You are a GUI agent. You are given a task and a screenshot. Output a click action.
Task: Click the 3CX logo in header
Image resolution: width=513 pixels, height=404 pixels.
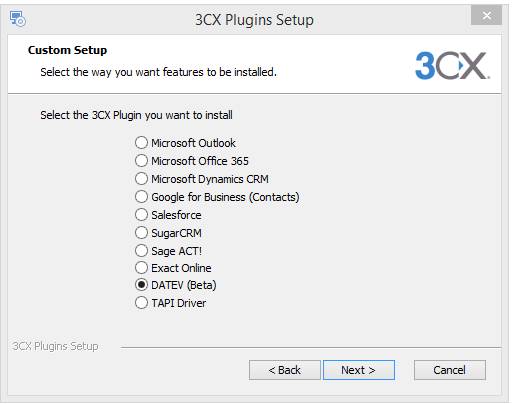point(452,66)
